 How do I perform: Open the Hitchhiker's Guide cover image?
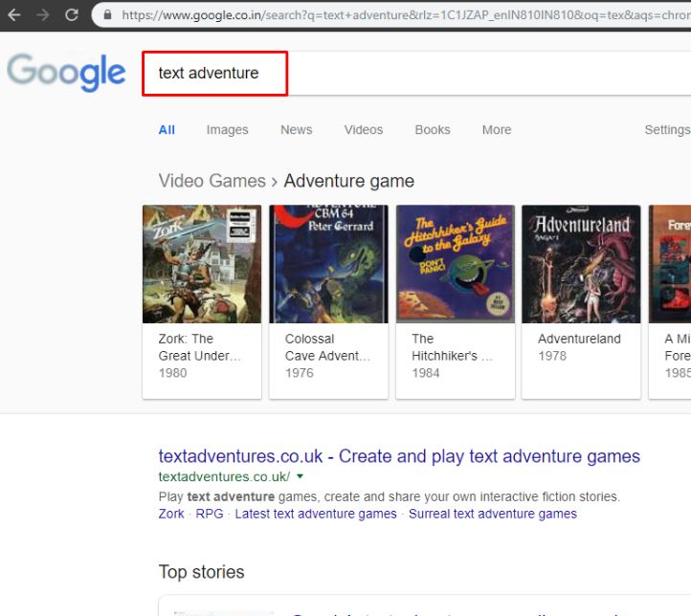pos(456,264)
